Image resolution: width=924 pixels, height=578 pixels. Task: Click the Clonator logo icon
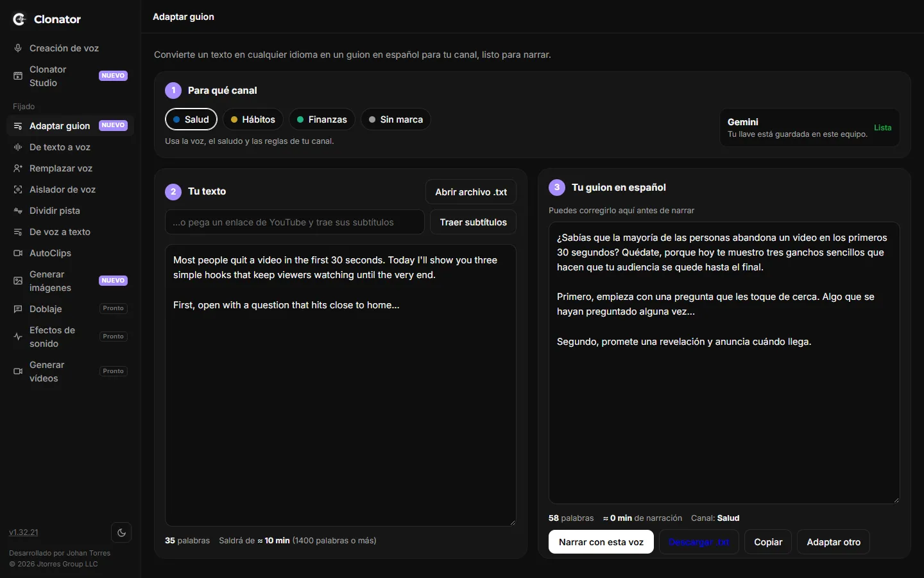(19, 19)
